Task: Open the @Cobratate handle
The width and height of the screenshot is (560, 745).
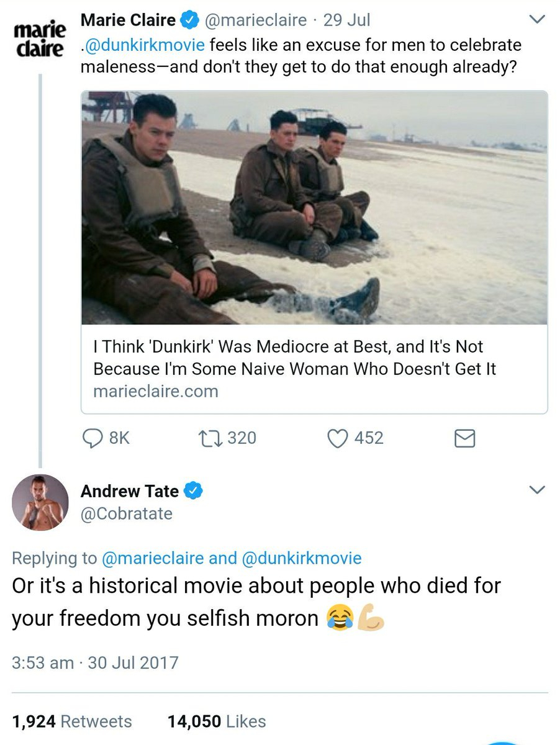Action: pos(126,513)
